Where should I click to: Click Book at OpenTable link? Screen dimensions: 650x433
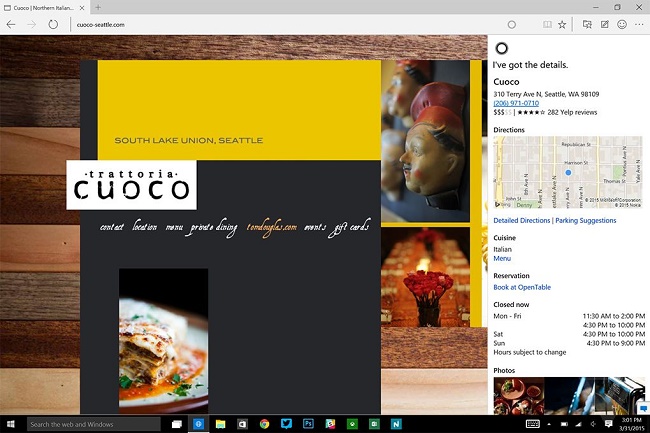tap(524, 288)
